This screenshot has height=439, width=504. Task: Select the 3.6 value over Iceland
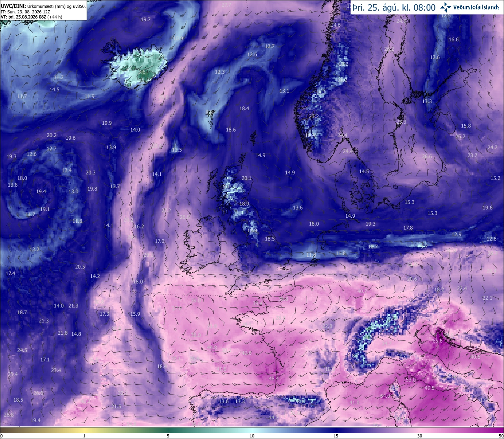(x=142, y=72)
